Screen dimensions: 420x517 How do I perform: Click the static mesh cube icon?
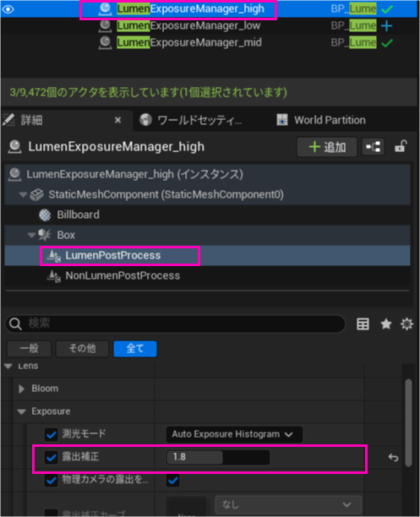(36, 195)
